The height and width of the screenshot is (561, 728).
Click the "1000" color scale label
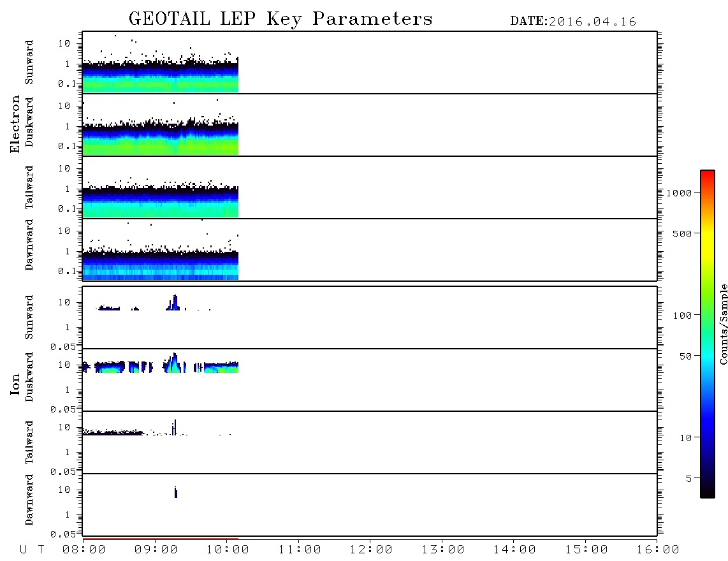(x=679, y=193)
